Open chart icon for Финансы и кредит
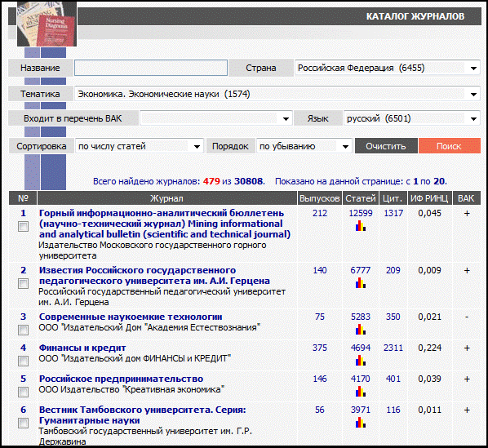The height and width of the screenshot is (448, 488). [x=361, y=361]
